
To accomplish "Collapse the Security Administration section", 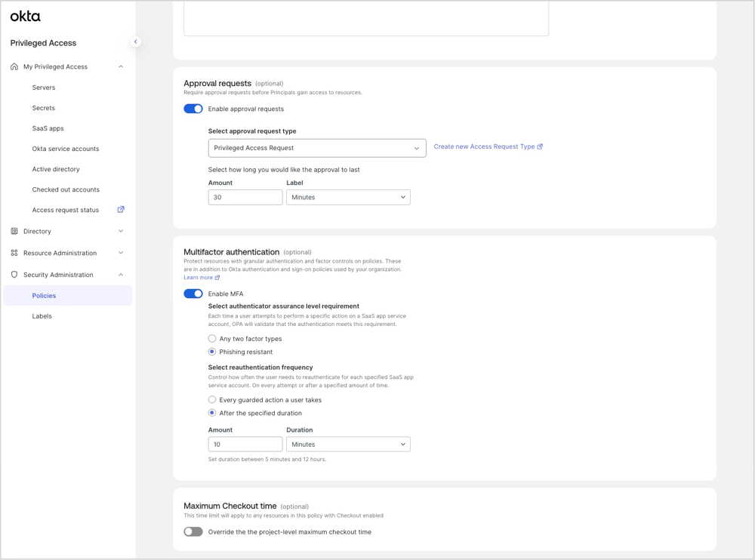I will [x=120, y=275].
